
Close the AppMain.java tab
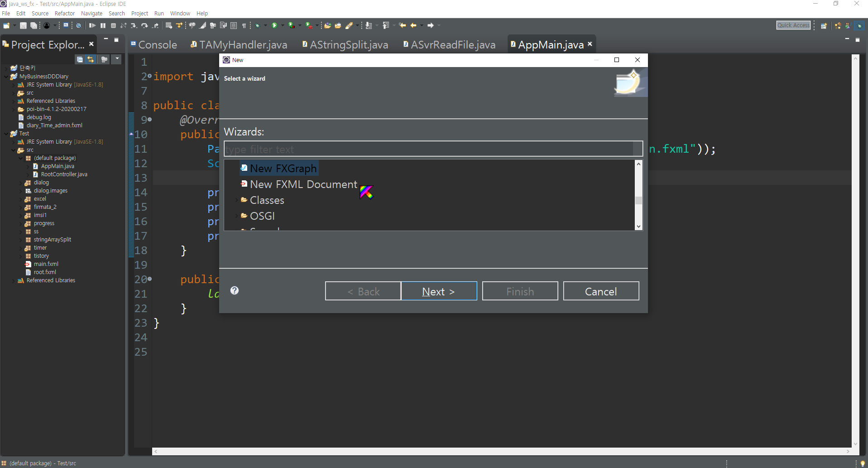[590, 44]
